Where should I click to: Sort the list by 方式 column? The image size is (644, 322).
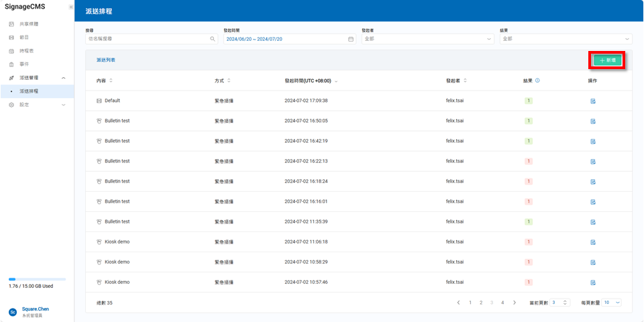pos(229,80)
